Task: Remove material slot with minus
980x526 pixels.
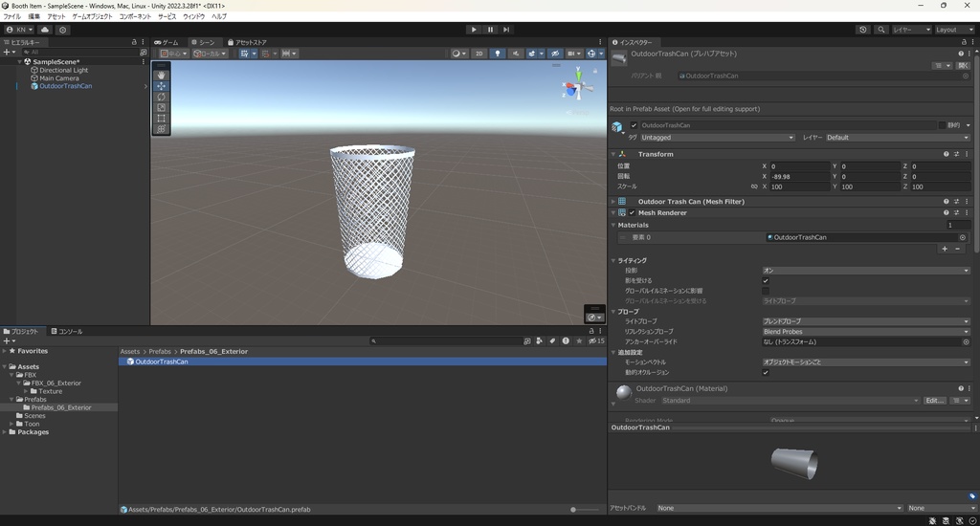Action: [957, 249]
